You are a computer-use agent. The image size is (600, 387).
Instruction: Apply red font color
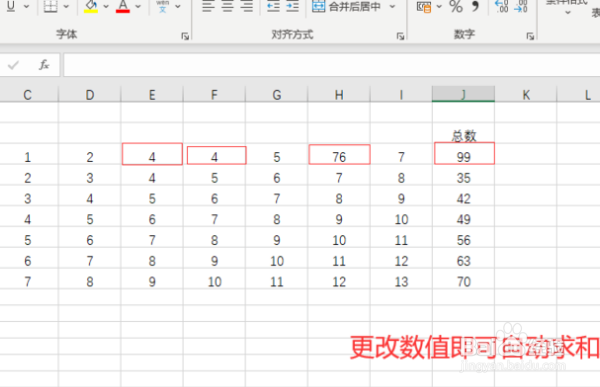[123, 6]
